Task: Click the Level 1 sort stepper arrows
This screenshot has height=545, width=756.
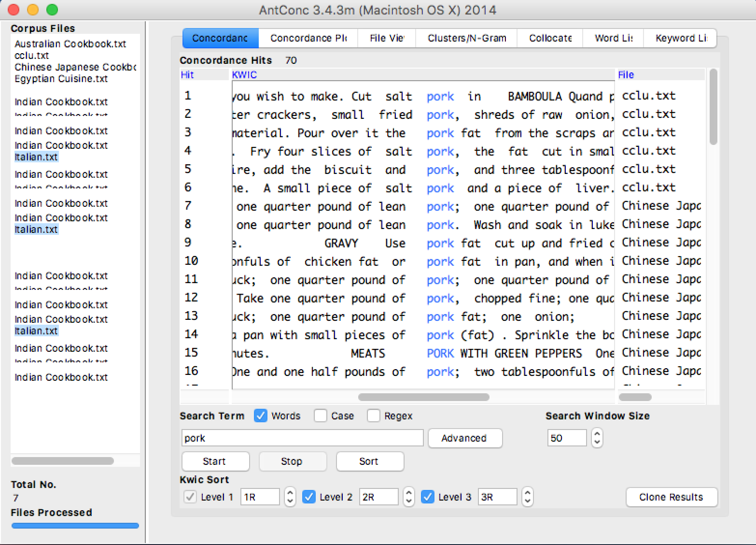Action: (x=290, y=497)
